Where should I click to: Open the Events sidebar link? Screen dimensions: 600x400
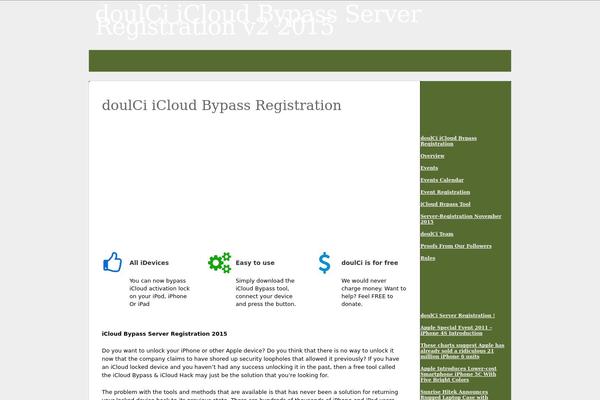429,168
